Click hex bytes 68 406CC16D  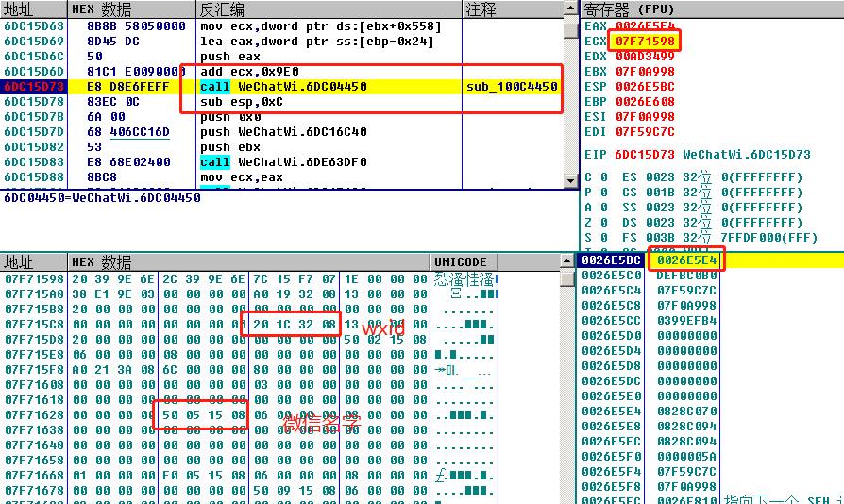128,132
